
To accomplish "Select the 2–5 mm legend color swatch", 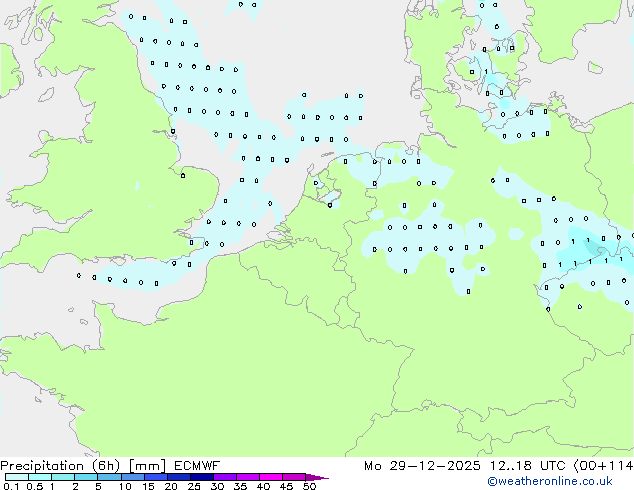I will click(x=86, y=477).
